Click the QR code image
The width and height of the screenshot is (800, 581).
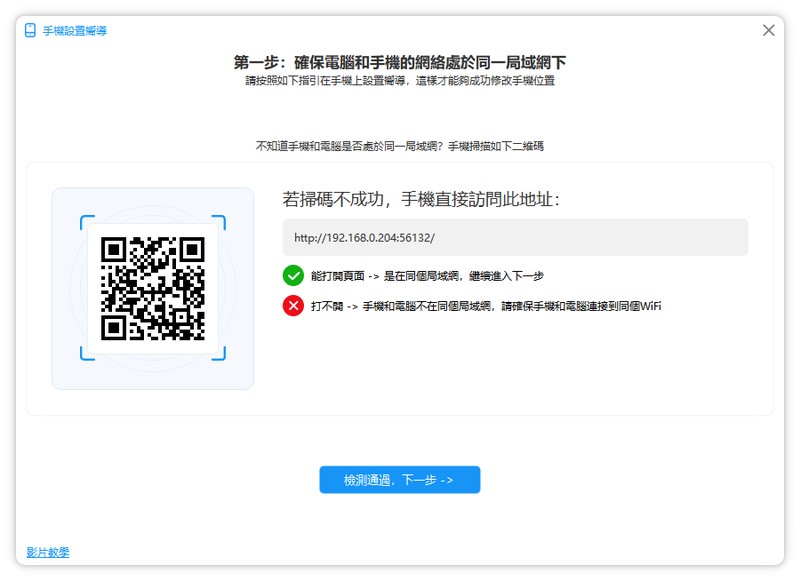(153, 288)
